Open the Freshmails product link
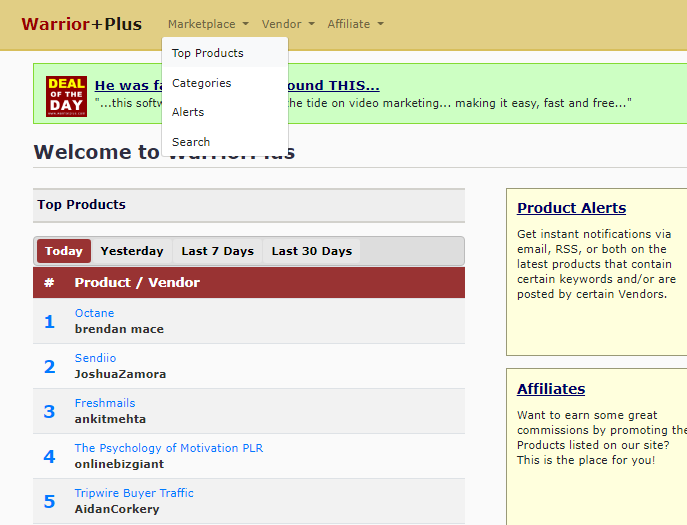687x525 pixels. point(105,403)
